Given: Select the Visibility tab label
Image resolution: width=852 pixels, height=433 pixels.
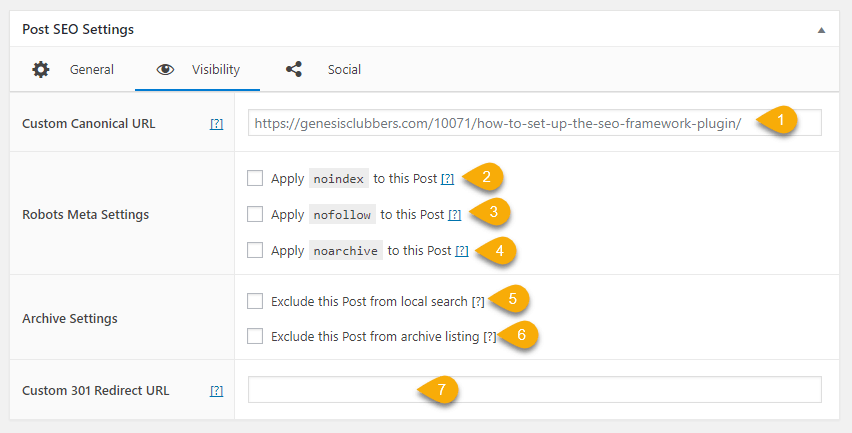Looking at the screenshot, I should click(215, 70).
